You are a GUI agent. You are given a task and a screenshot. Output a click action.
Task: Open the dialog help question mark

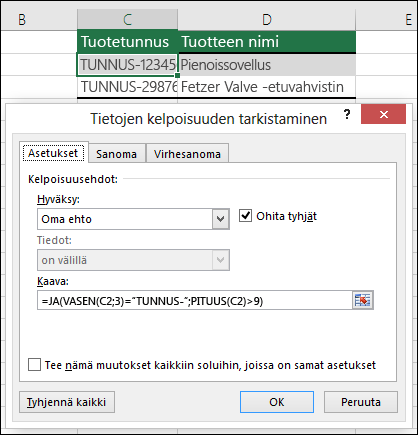coord(347,115)
